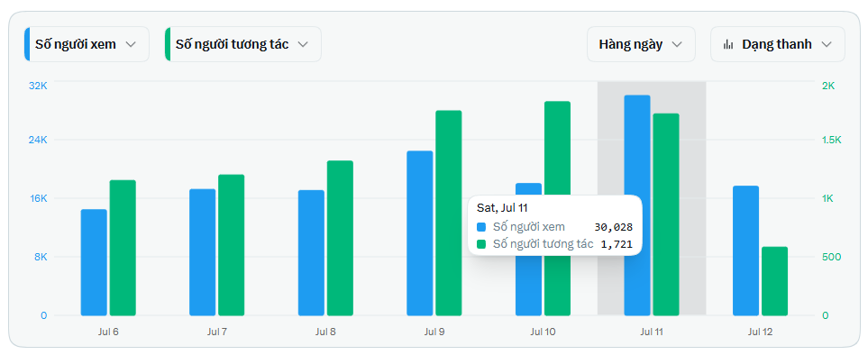The height and width of the screenshot is (355, 868).
Task: Click the green engagement bar for Jul 6
Action: click(x=123, y=248)
